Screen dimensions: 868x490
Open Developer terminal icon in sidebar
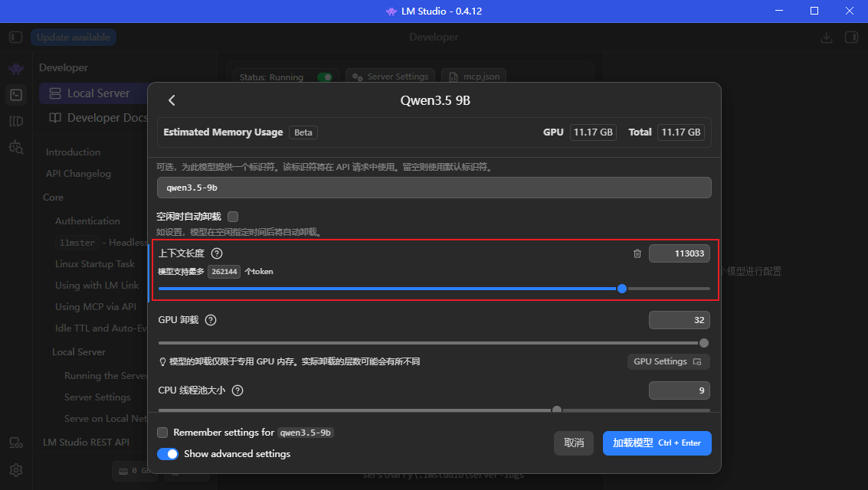[16, 95]
